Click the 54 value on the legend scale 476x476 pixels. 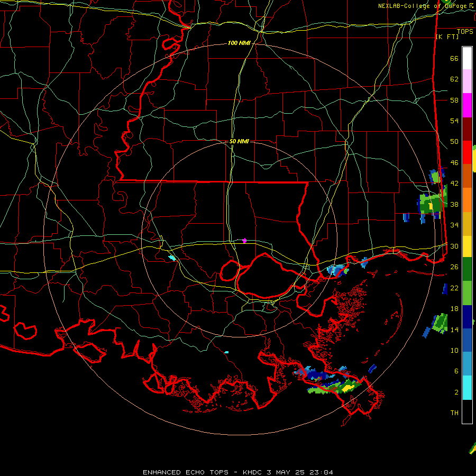(454, 121)
